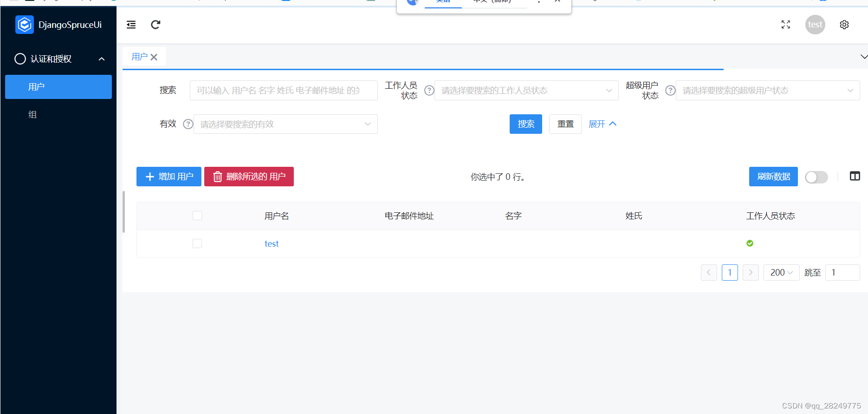The image size is (868, 414).
Task: Toggle the select-all checkbox in table header
Action: [197, 216]
